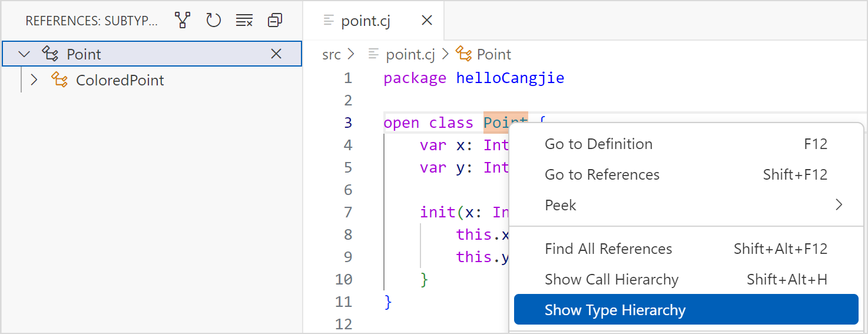
Task: Click line number 11 in the gutter
Action: pyautogui.click(x=343, y=302)
